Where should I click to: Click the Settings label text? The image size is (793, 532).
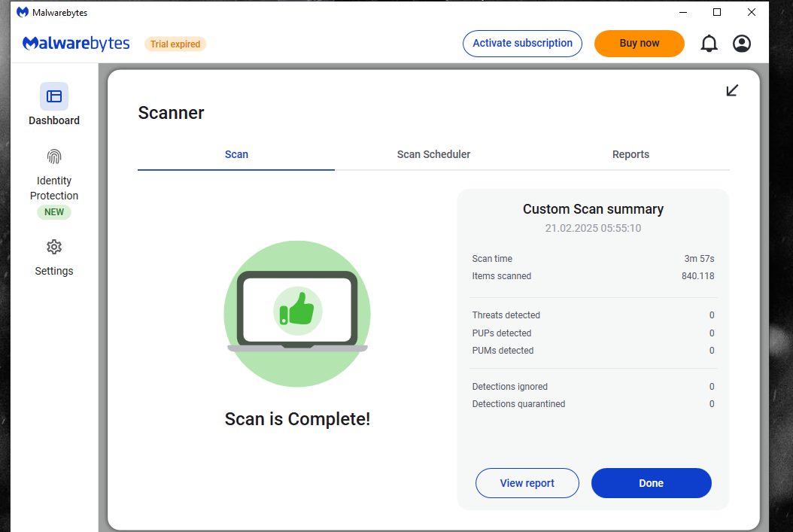coord(54,271)
